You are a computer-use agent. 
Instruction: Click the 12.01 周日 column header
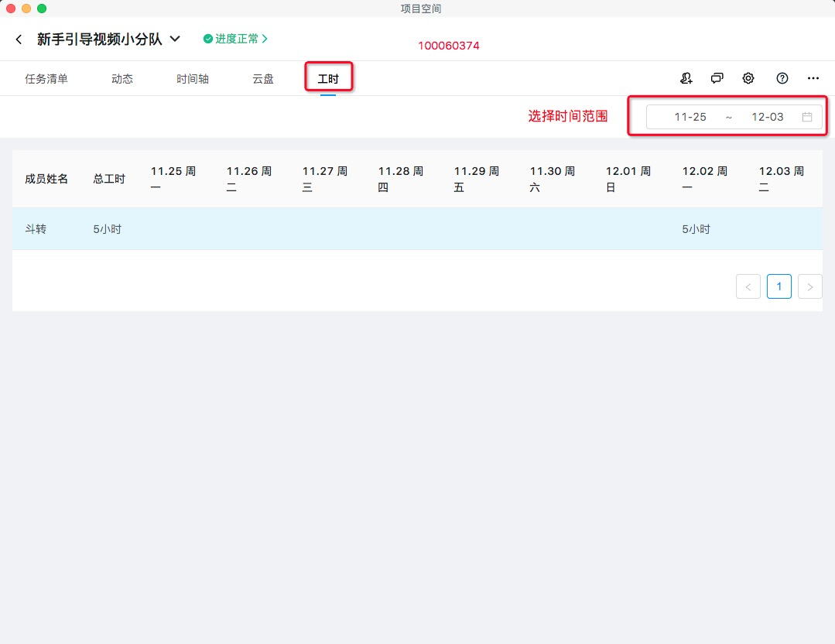(x=628, y=179)
